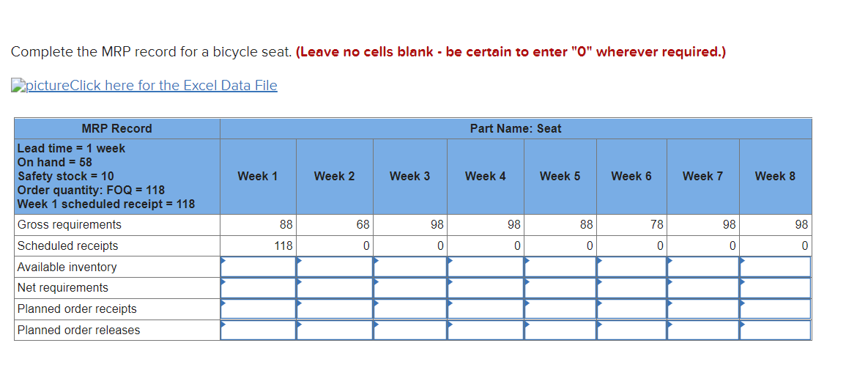
Task: Click Available inventory field for Week 1
Action: tap(259, 267)
